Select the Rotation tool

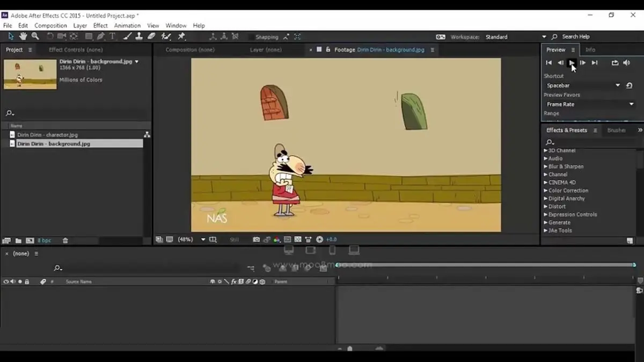[x=50, y=37]
